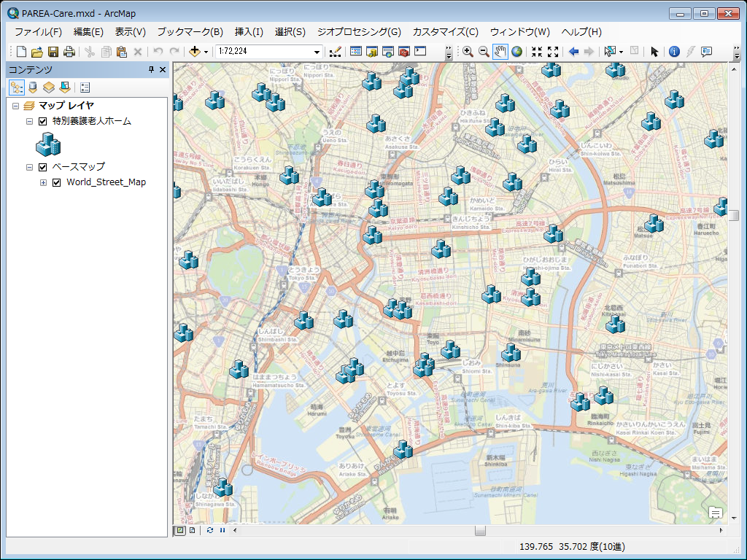List layers by source
This screenshot has height=560, width=747.
click(33, 87)
